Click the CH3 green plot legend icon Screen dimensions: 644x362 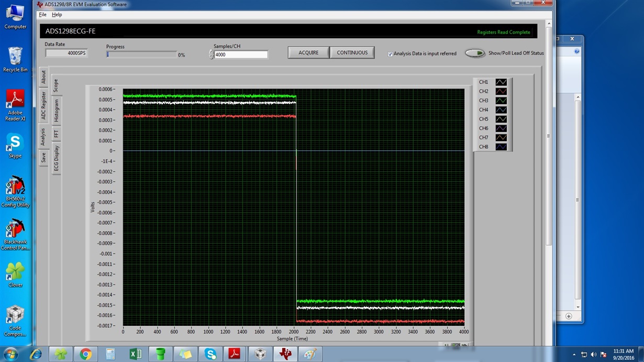pos(501,101)
